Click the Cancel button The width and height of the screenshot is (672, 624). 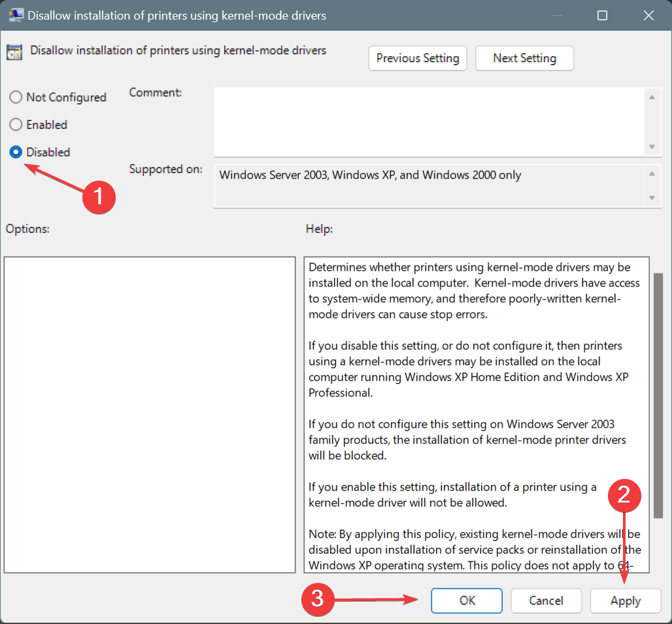(546, 600)
